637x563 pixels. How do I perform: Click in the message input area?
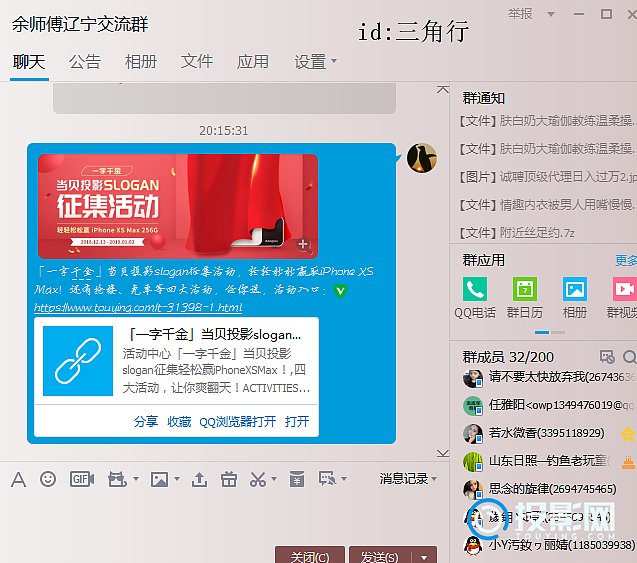[x=223, y=518]
